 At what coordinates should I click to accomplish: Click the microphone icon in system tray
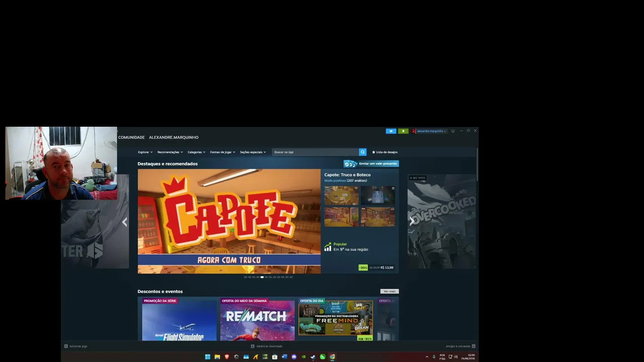434,357
